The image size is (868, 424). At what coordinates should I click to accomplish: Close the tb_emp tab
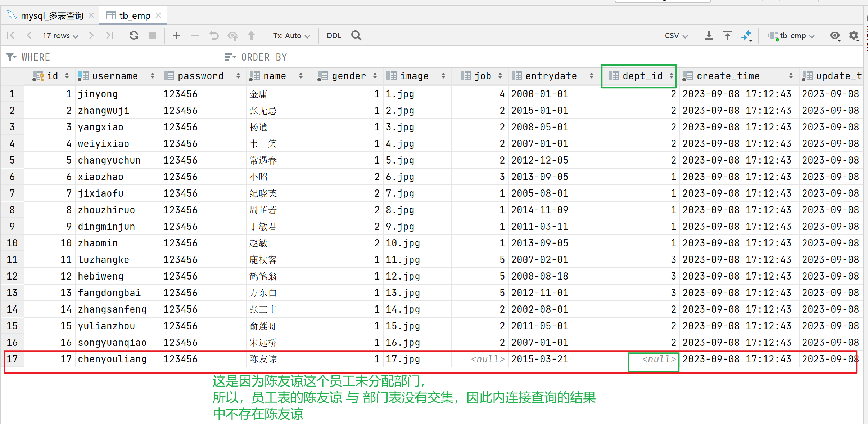point(158,15)
